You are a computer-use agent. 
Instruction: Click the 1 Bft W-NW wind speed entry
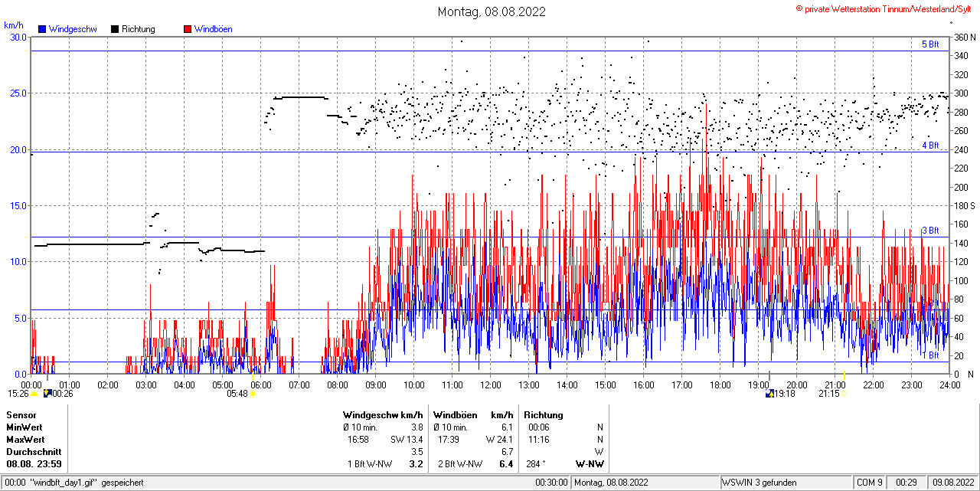pyautogui.click(x=370, y=464)
